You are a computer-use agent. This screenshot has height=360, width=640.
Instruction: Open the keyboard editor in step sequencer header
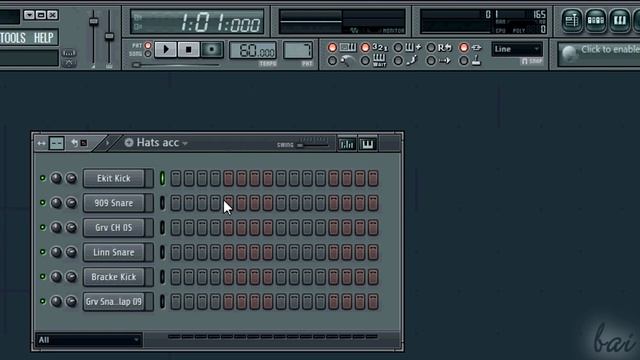[x=367, y=144]
